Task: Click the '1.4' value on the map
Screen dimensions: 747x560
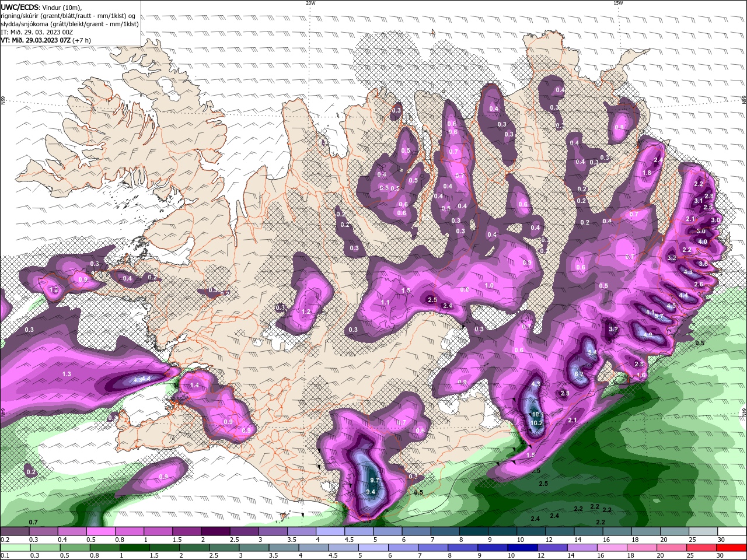Action: pos(195,386)
